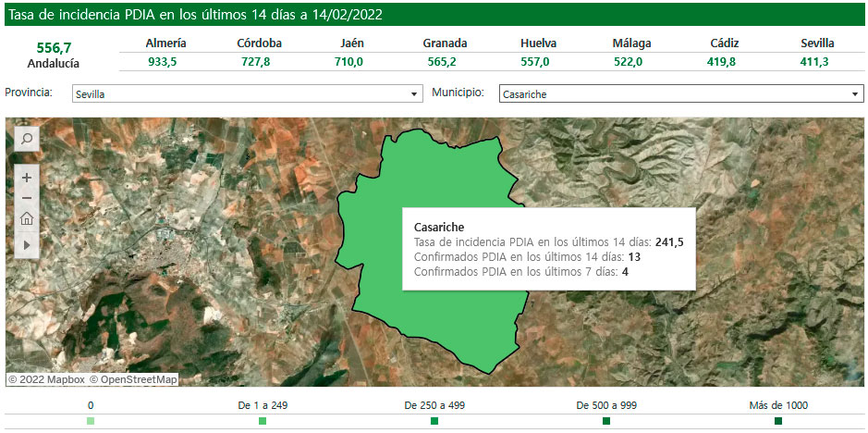Click the 'Más de 1000' legend swatch
868x433 pixels.
pyautogui.click(x=778, y=421)
